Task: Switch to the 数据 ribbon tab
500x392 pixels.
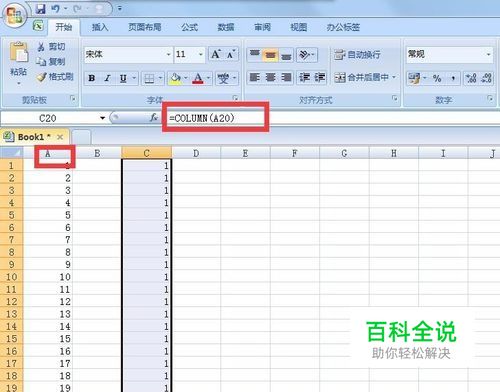Action: point(226,27)
